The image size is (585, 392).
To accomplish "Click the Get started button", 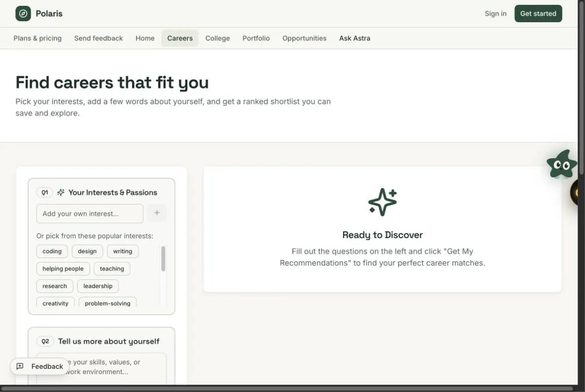I will pyautogui.click(x=538, y=13).
